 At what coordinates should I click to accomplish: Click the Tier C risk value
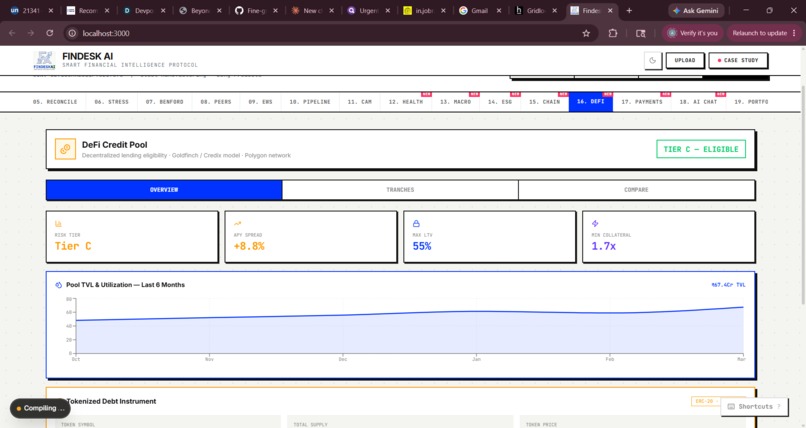[73, 246]
